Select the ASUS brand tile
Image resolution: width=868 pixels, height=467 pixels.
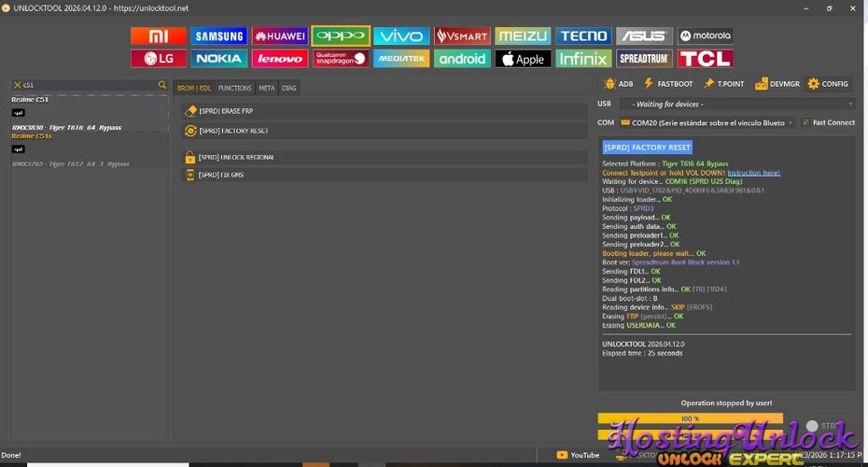pos(644,36)
